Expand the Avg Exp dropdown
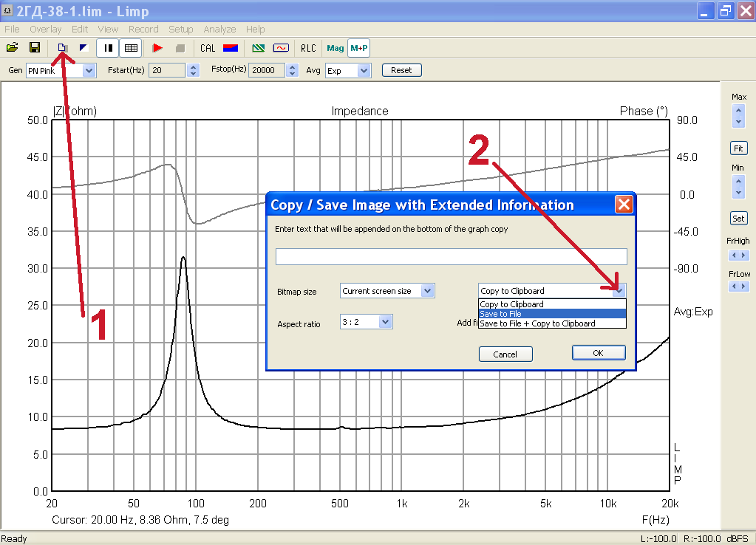 [x=364, y=71]
